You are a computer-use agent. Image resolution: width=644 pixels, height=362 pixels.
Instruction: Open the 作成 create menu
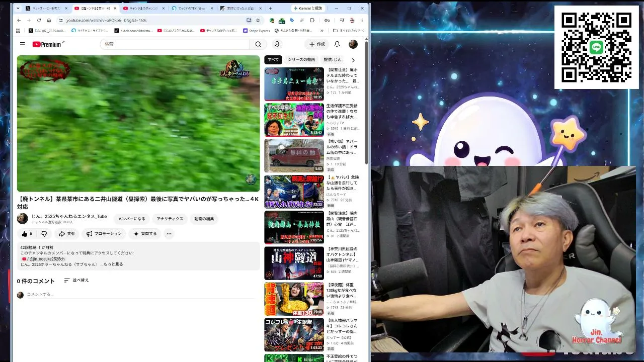(317, 44)
